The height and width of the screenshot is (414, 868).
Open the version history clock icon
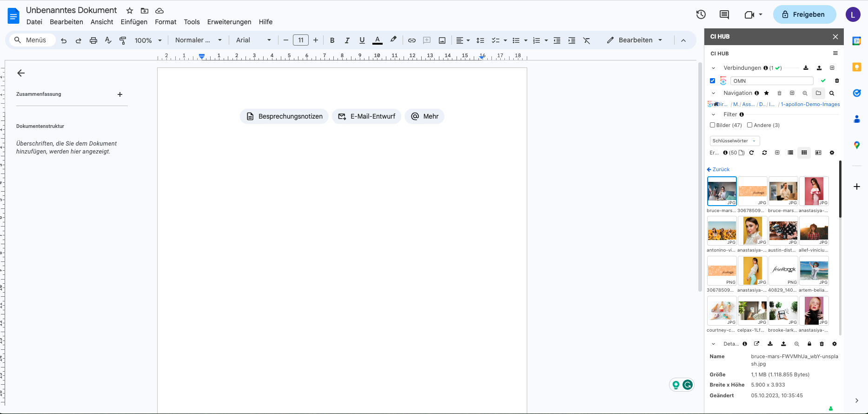coord(701,14)
